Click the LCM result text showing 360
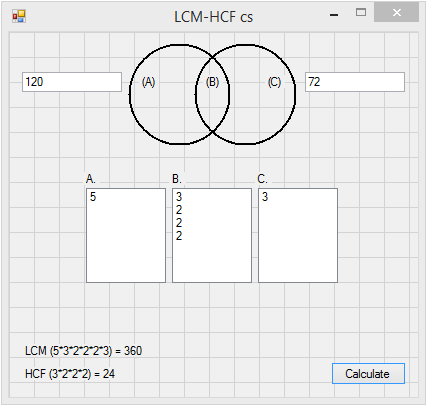Screen dimensions: 427x406 (83, 351)
